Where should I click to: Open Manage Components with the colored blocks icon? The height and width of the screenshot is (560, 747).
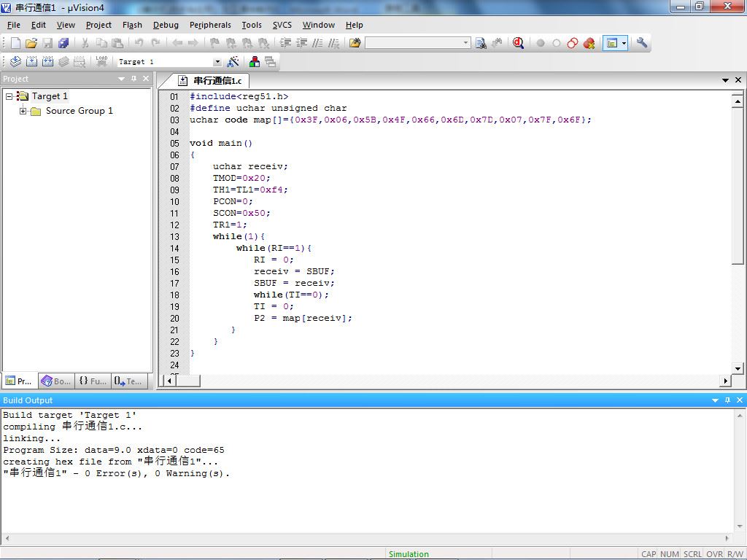point(255,61)
